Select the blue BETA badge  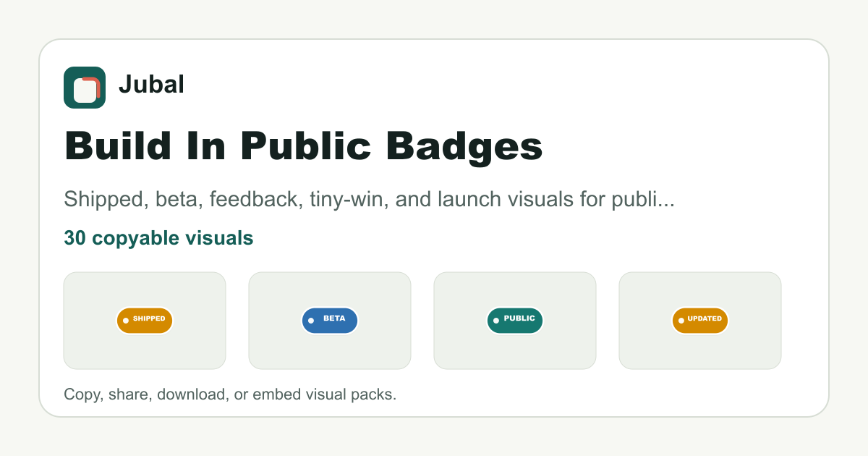(330, 321)
